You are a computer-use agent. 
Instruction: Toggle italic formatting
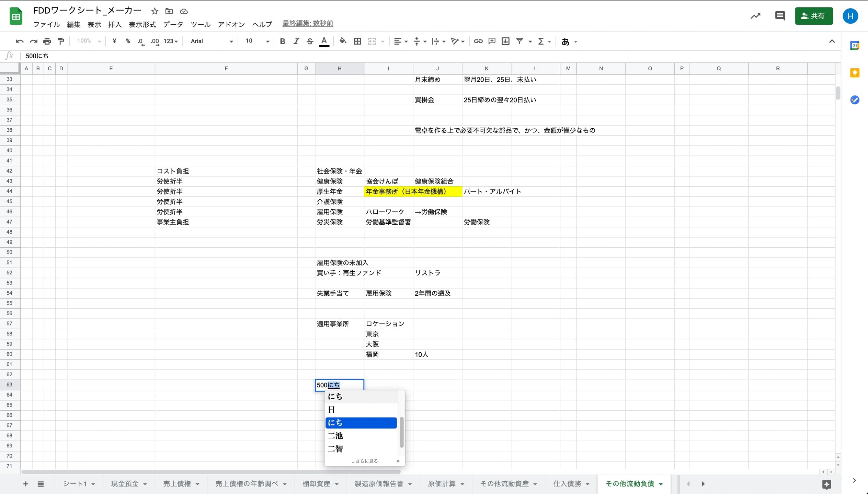click(296, 41)
